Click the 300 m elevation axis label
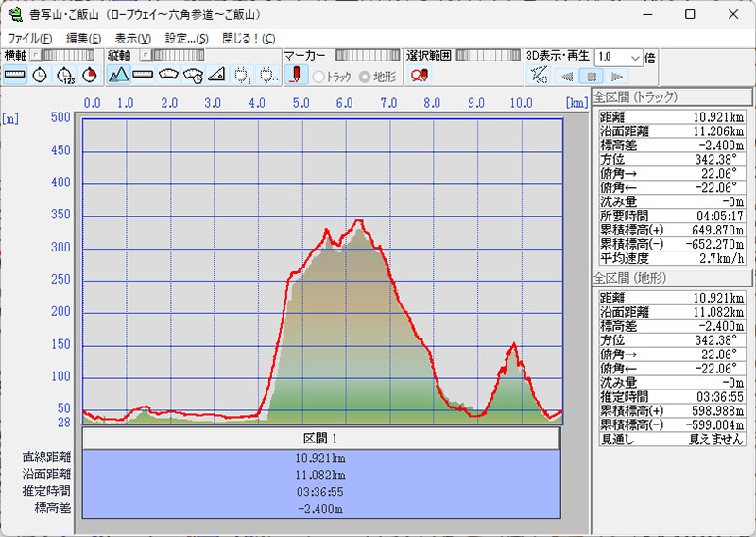The width and height of the screenshot is (756, 537). click(x=60, y=247)
